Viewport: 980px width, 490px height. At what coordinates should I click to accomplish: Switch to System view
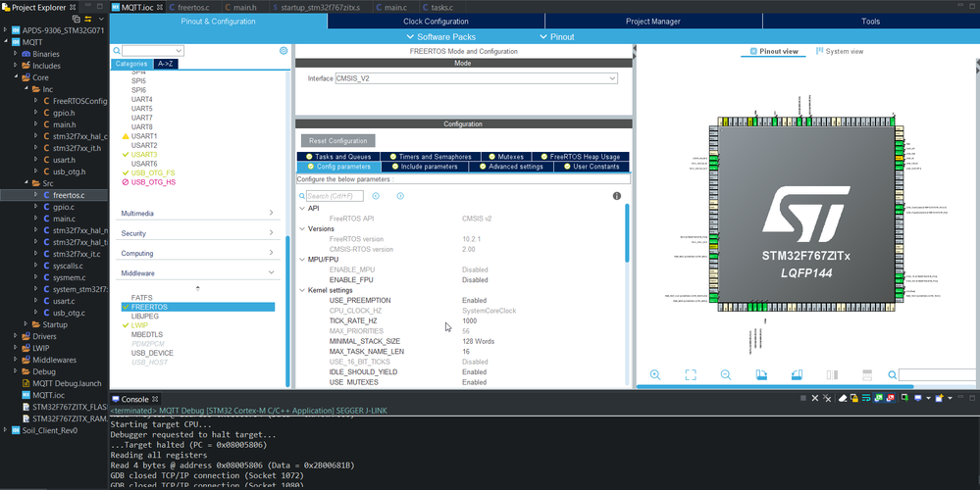(840, 51)
